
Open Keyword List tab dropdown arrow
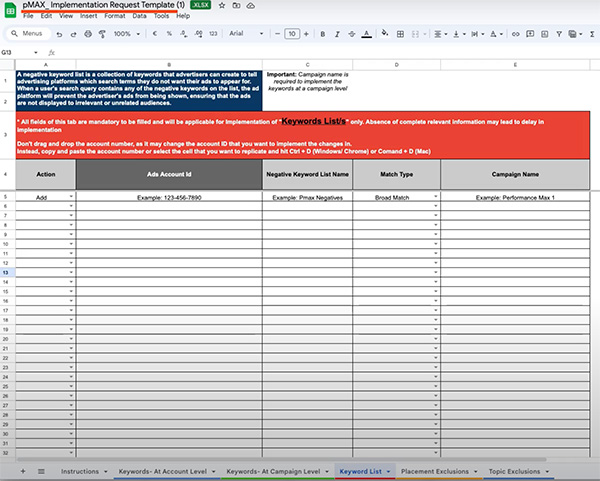388,472
